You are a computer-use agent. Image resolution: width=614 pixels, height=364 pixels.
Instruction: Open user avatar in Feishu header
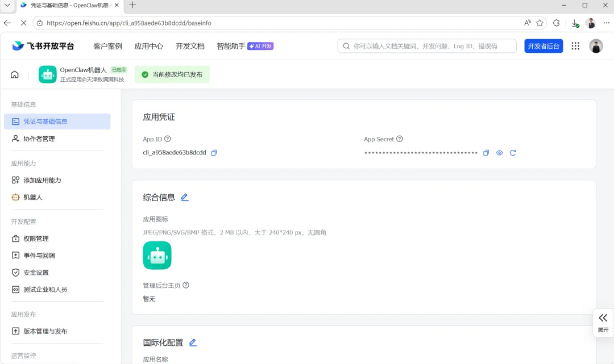(596, 46)
